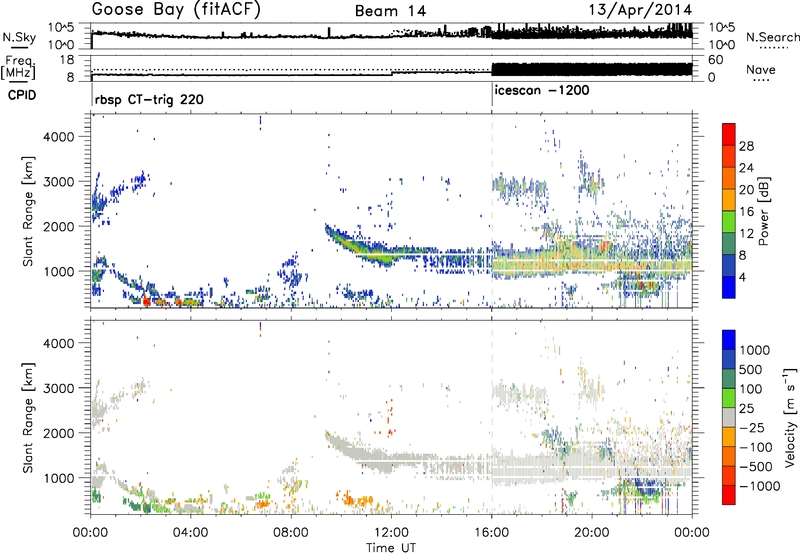Click the 'Goose Bay (fitACF)' title
This screenshot has height=554, width=800.
point(176,10)
